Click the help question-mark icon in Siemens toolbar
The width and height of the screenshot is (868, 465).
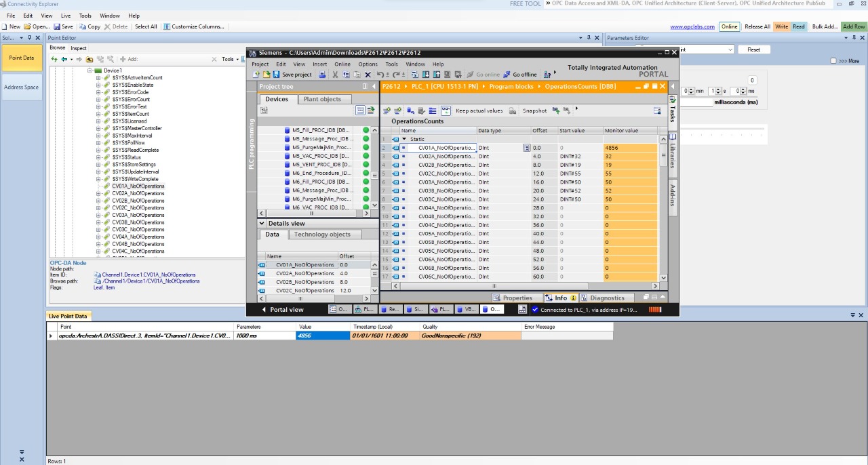click(x=547, y=75)
